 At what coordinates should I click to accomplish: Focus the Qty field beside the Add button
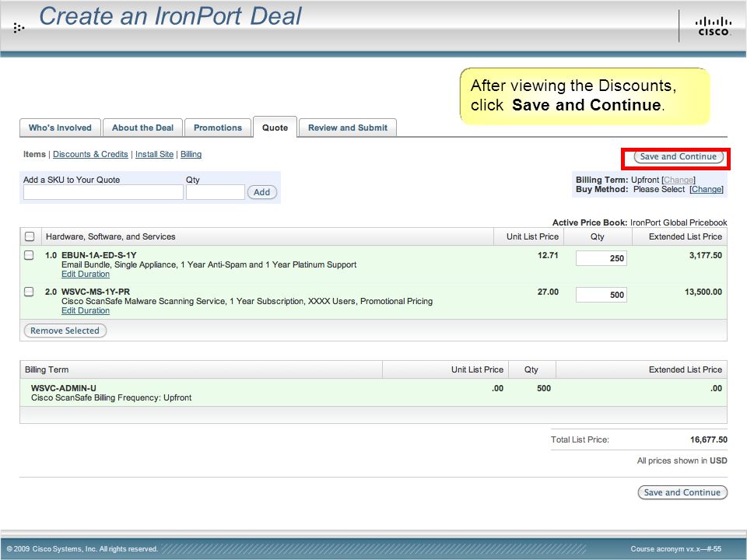216,192
